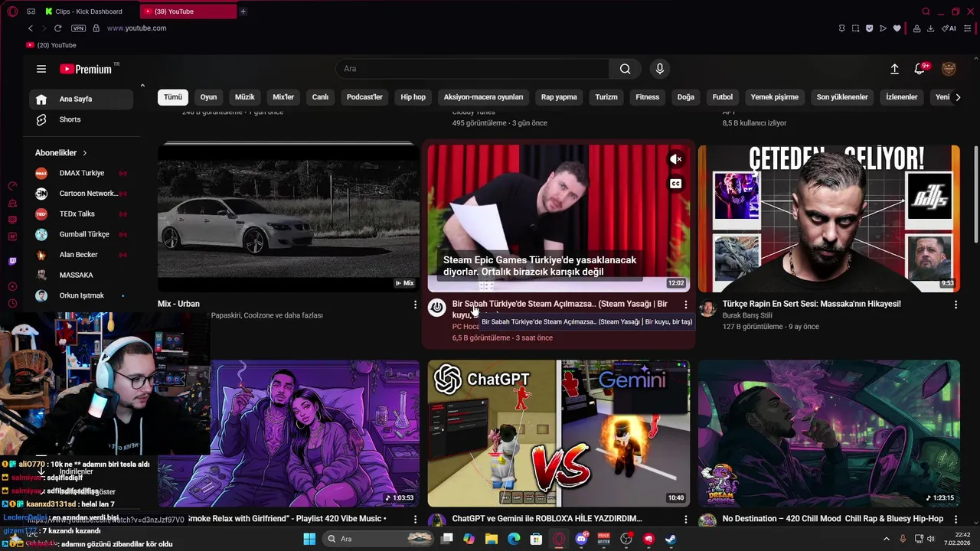Image resolution: width=980 pixels, height=551 pixels.
Task: Go back with the browser arrow
Action: pyautogui.click(x=31, y=28)
